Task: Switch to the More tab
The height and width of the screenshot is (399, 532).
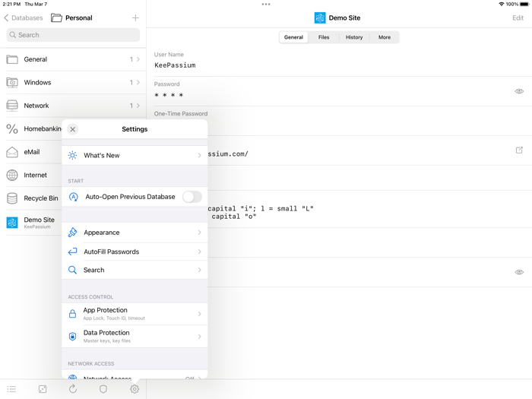Action: 385,37
